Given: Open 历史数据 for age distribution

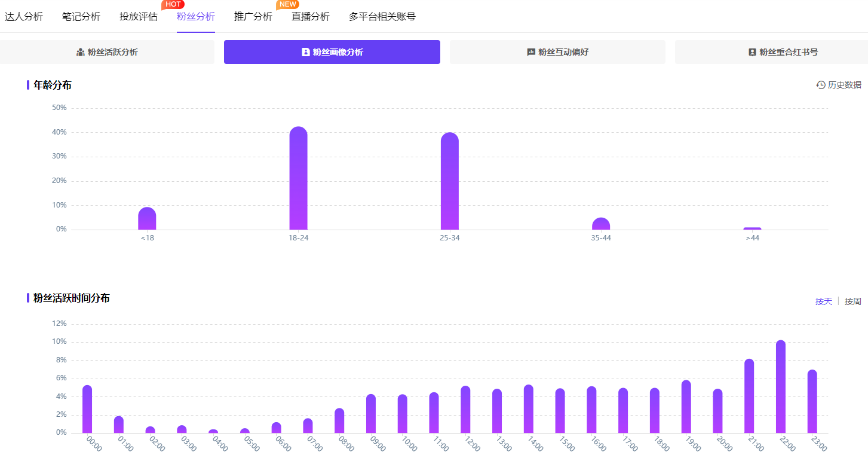Looking at the screenshot, I should point(839,85).
